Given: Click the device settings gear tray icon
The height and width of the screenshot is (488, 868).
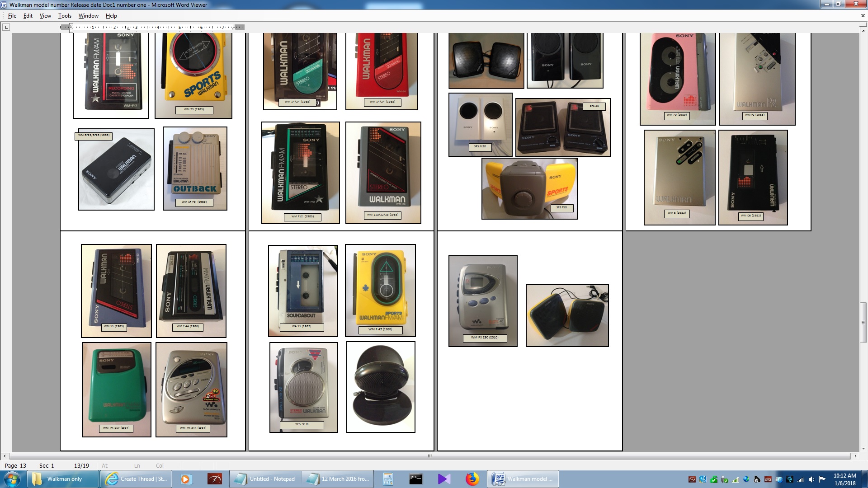Looking at the screenshot, I should pos(778,479).
